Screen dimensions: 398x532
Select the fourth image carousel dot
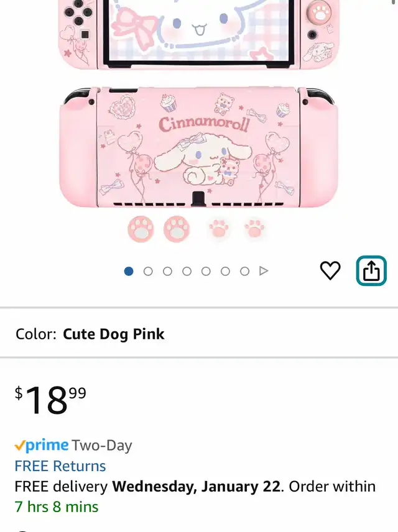187,272
